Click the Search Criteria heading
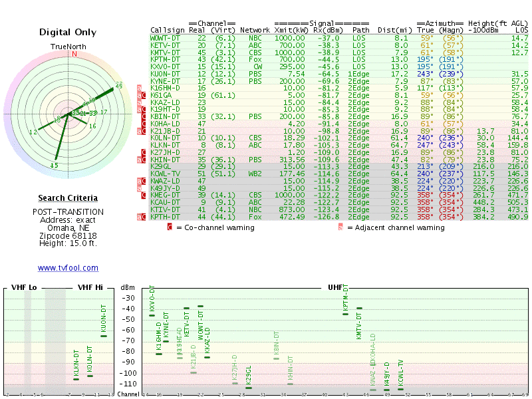The image size is (532, 399). tap(68, 198)
